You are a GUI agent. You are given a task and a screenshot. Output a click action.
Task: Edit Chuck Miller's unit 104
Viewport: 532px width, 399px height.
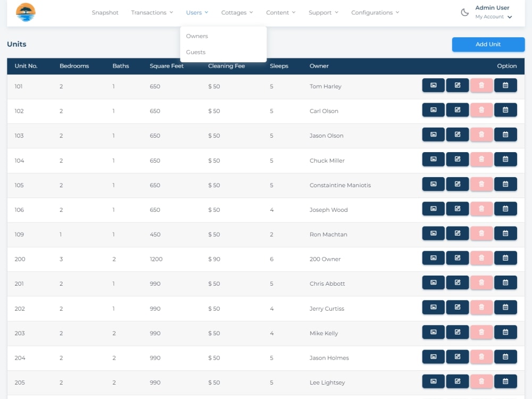coord(458,159)
